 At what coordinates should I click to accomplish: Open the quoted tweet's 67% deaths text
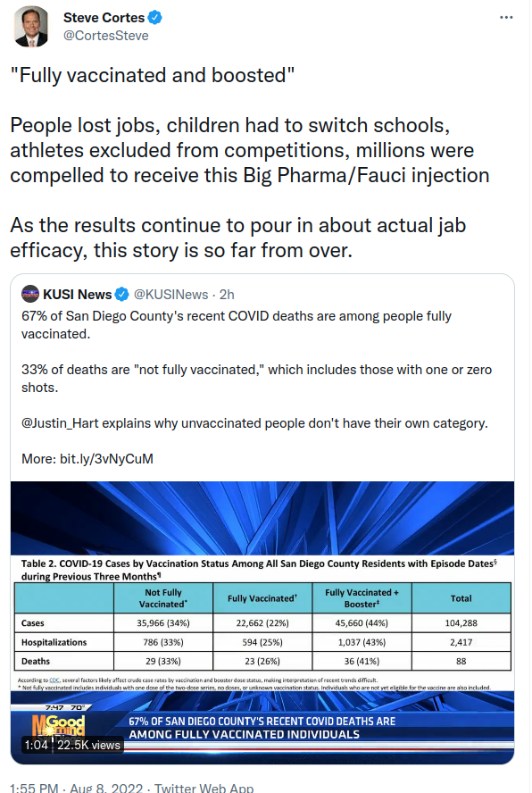[237, 325]
